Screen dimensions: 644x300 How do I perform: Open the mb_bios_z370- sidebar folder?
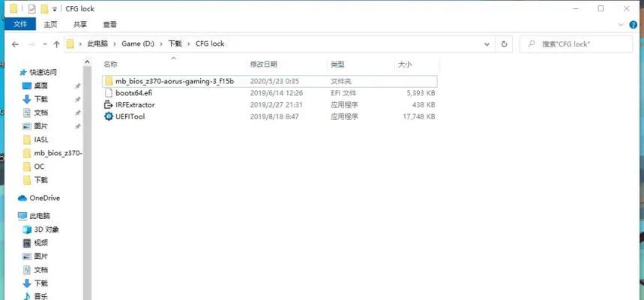point(58,153)
